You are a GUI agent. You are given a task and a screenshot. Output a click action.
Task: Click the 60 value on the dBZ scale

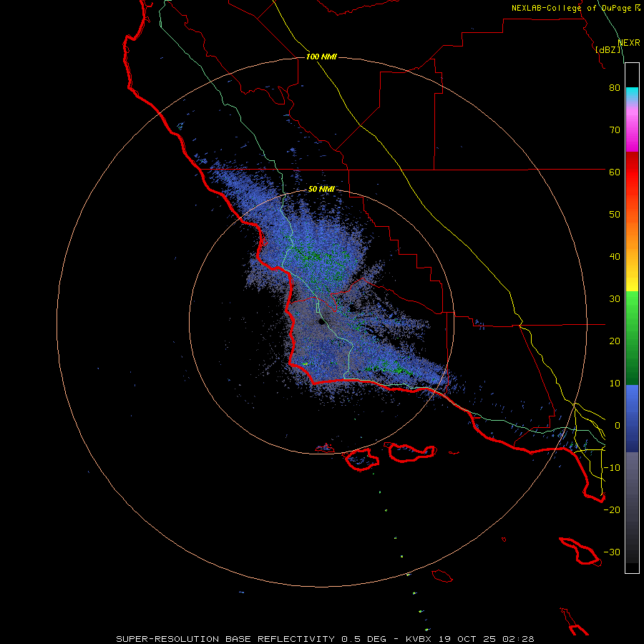pyautogui.click(x=615, y=172)
